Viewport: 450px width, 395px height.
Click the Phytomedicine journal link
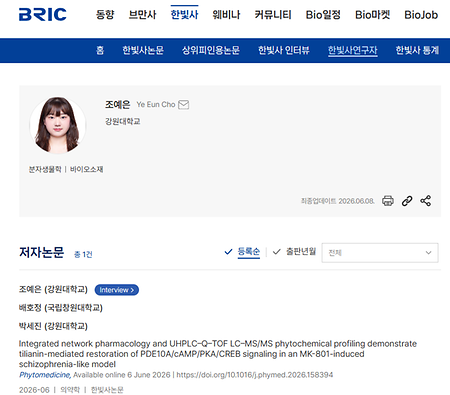point(45,375)
